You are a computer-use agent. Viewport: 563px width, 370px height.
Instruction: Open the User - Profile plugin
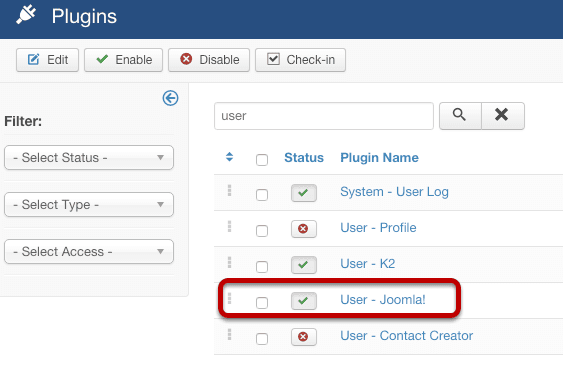(x=378, y=228)
